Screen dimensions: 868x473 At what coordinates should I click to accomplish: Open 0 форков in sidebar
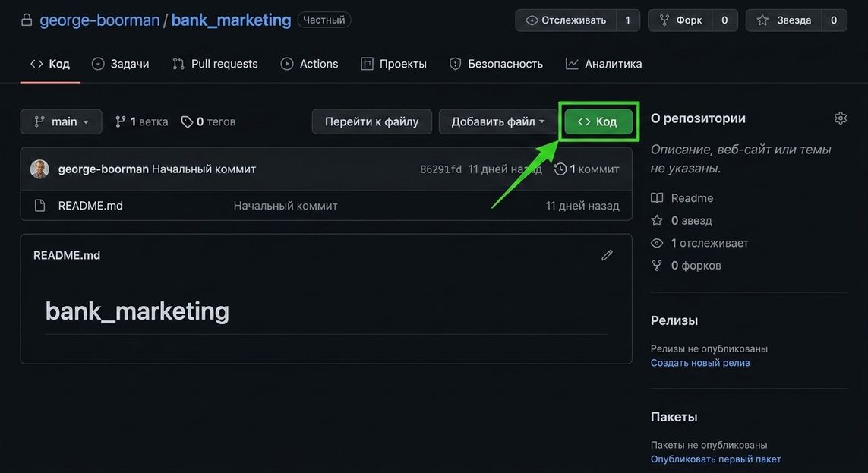(686, 266)
